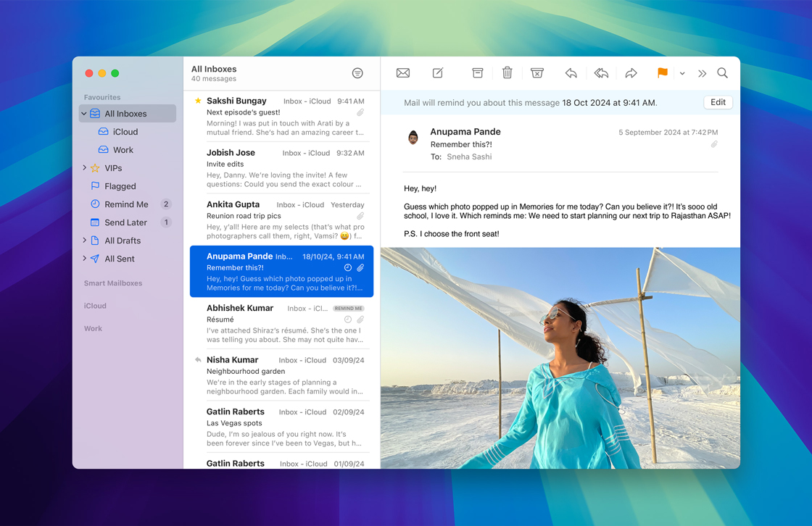Click the Reply All icon
Screen dimensions: 812x526
601,73
